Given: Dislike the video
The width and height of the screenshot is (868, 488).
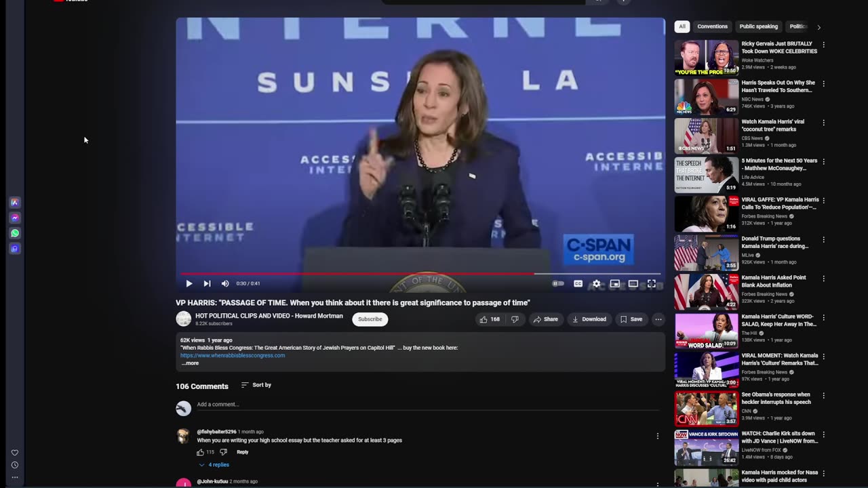Looking at the screenshot, I should pos(515,319).
